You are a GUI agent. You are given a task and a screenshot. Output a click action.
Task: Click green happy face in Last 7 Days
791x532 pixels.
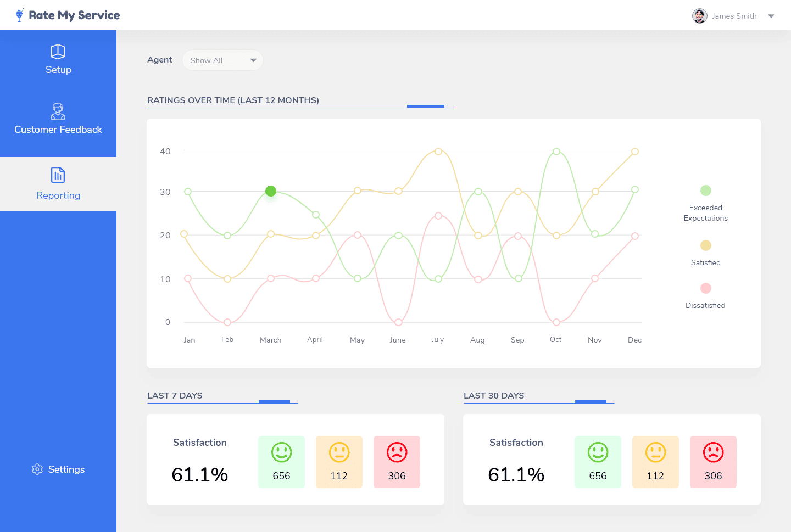(281, 452)
